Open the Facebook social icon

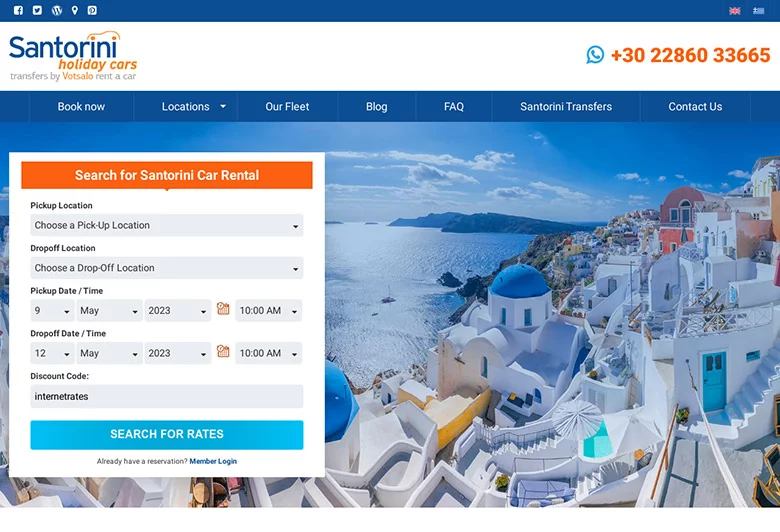(x=18, y=10)
